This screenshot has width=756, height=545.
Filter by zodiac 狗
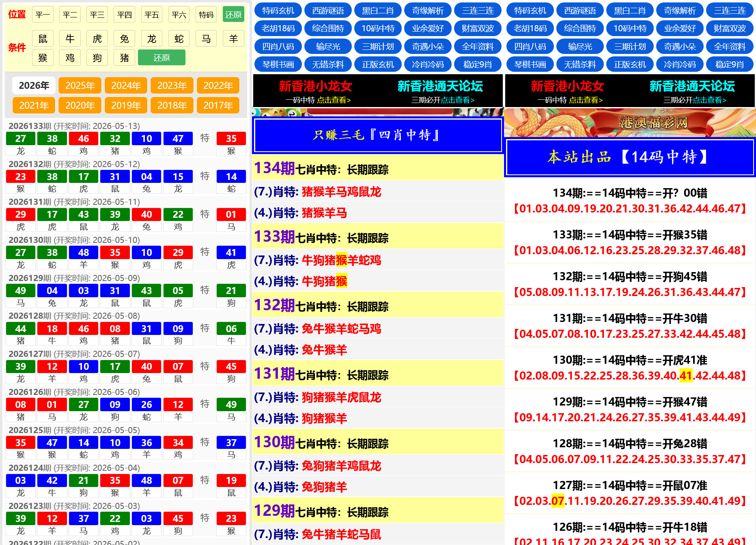[x=97, y=58]
